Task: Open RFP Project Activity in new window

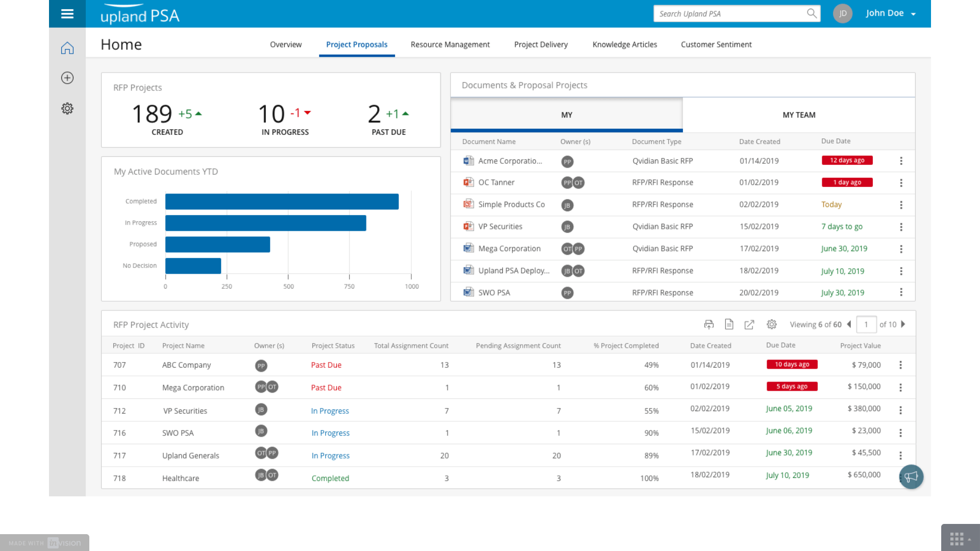Action: point(749,324)
